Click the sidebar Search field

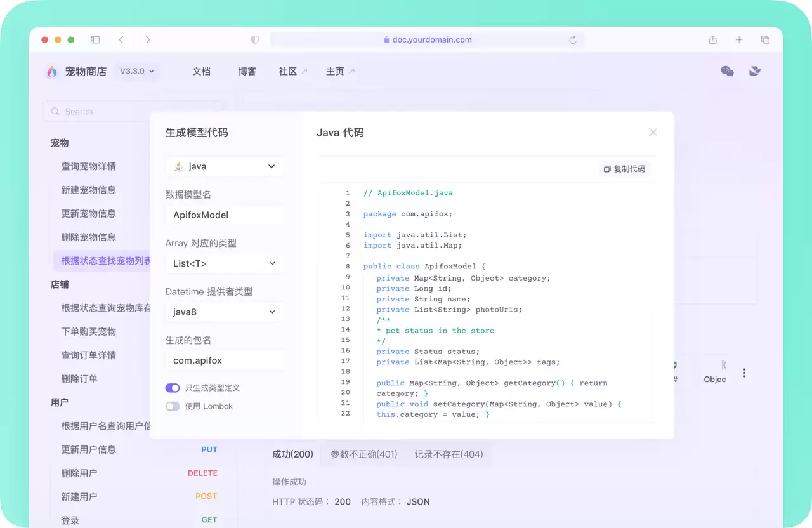tap(133, 111)
